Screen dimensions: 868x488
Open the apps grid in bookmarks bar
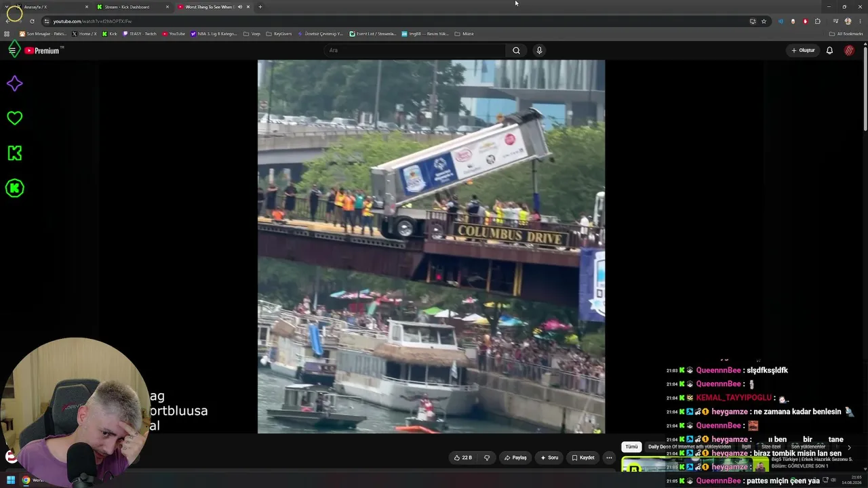point(7,33)
